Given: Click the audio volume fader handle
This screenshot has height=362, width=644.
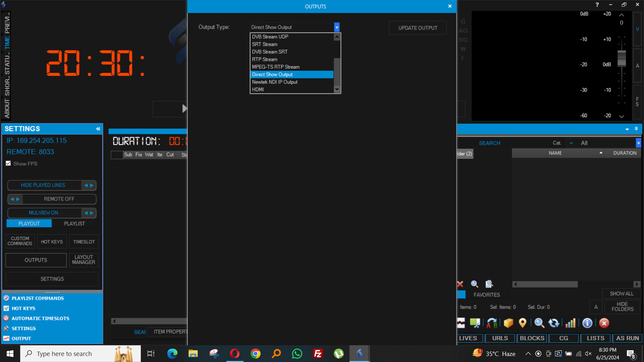Looking at the screenshot, I should (x=622, y=59).
